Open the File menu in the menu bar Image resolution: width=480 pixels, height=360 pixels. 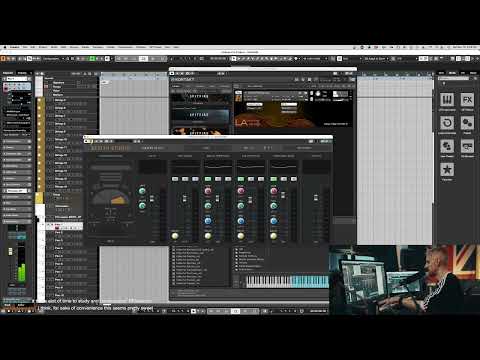(x=25, y=47)
